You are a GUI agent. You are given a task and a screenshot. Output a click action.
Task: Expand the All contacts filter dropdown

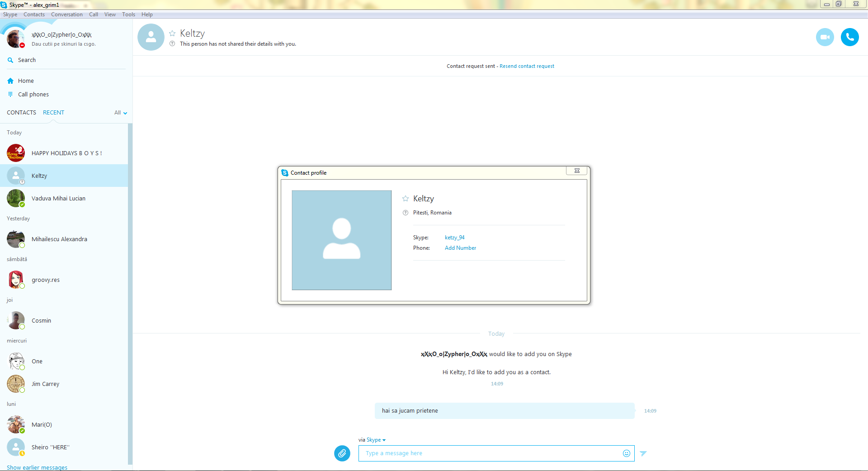121,113
